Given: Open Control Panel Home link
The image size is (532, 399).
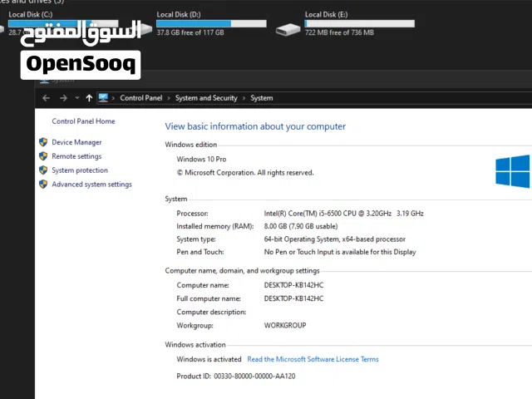Looking at the screenshot, I should (x=83, y=121).
